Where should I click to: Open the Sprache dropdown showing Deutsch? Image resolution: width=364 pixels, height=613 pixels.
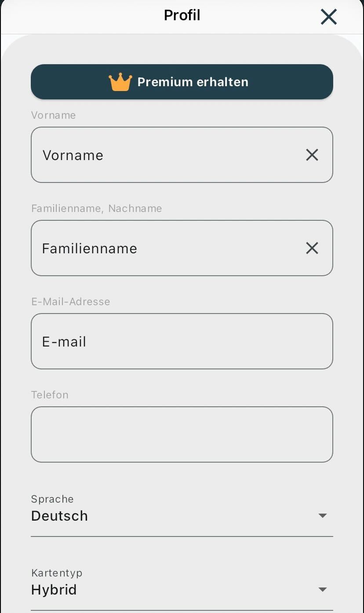(x=176, y=515)
